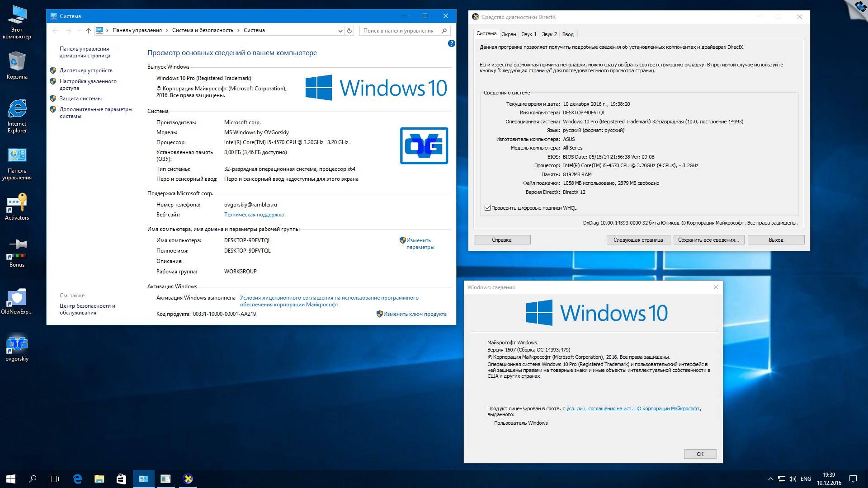Viewport: 868px width, 488px height.
Task: Switch to Экран tab
Action: pos(509,34)
